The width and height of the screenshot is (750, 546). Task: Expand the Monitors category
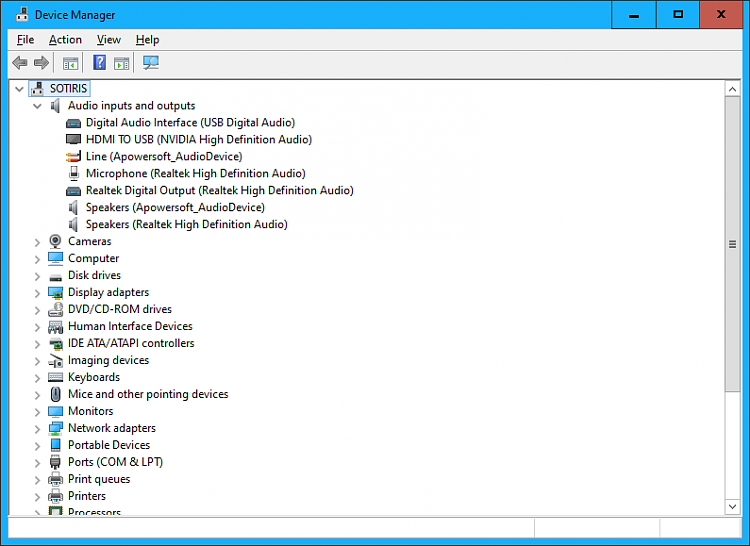(37, 412)
